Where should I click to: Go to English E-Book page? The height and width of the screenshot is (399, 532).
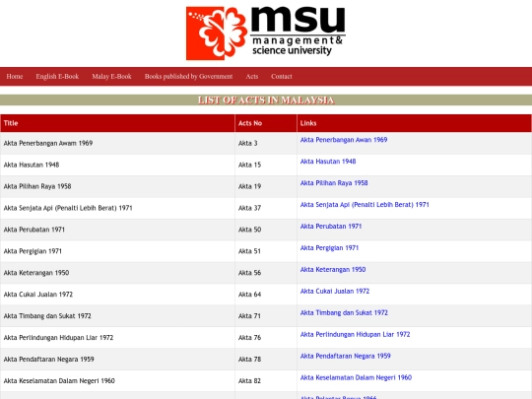point(57,76)
